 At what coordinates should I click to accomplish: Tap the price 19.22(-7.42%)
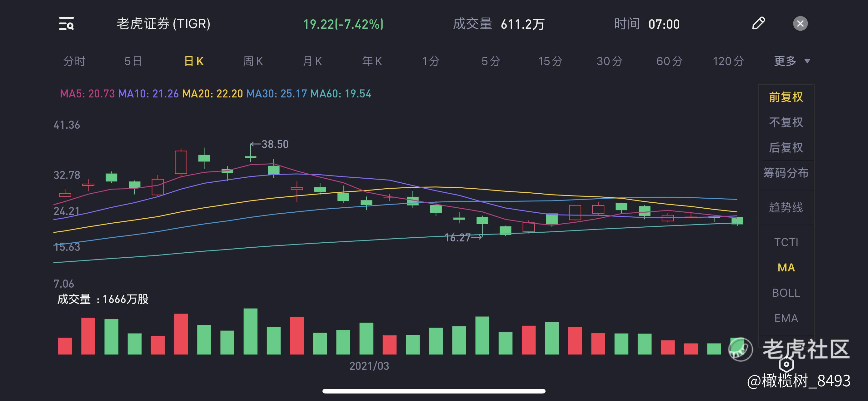point(343,24)
